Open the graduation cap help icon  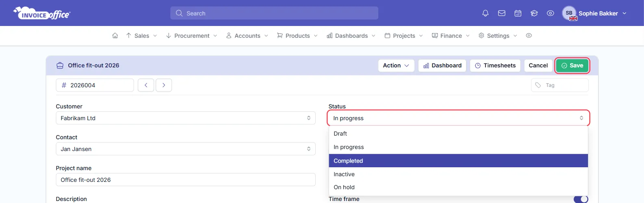pyautogui.click(x=534, y=13)
